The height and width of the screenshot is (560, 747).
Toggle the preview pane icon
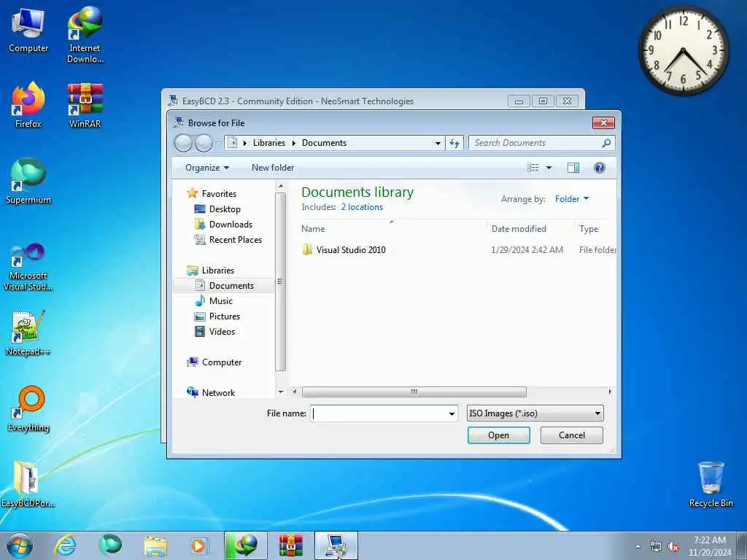tap(573, 168)
